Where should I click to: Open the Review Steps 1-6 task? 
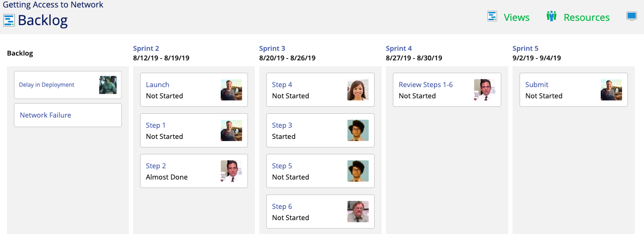(425, 84)
